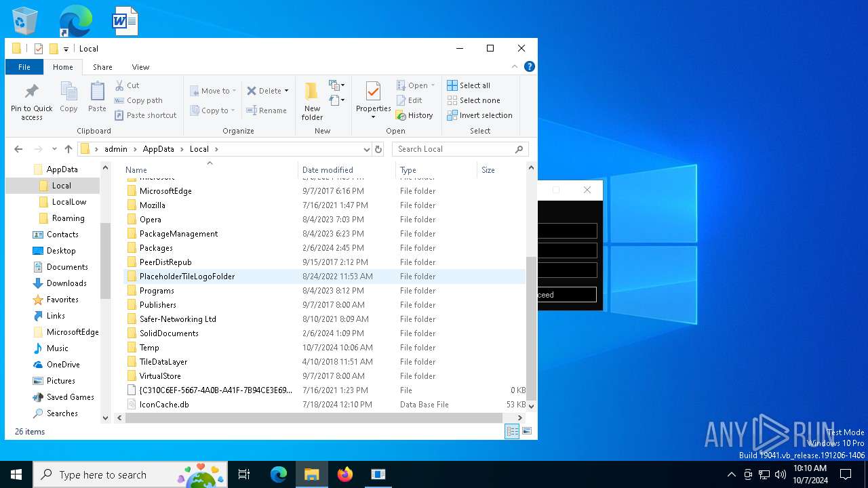Open the Easy access dropdown icon
This screenshot has height=488, width=868.
337,100
